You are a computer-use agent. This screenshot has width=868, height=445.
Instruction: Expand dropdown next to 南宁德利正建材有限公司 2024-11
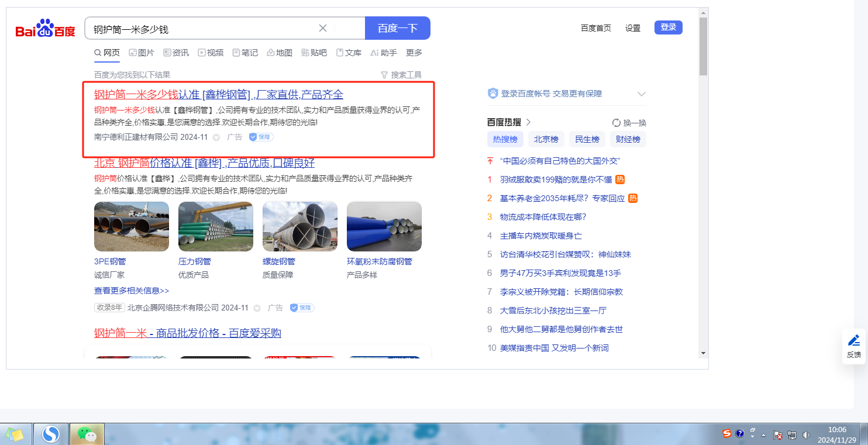pos(216,137)
